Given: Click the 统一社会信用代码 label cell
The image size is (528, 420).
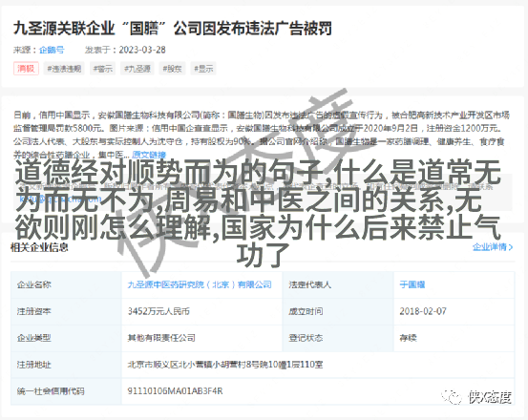Looking at the screenshot, I should point(66,391).
